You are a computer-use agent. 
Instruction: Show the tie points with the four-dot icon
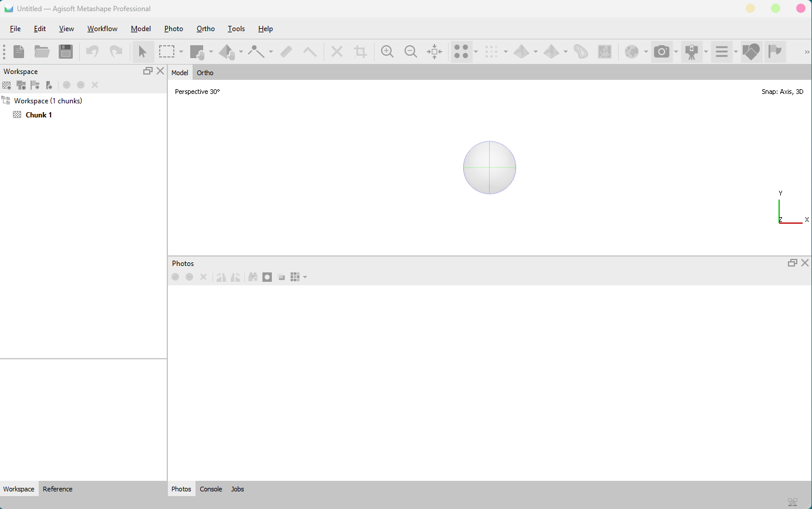[x=461, y=52]
